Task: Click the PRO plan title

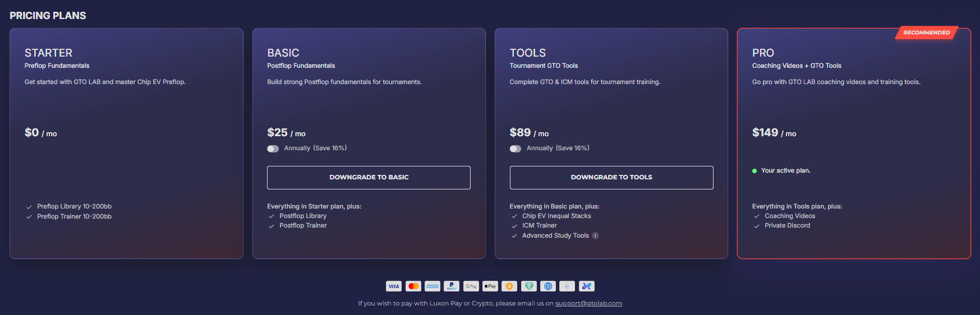Action: (763, 53)
